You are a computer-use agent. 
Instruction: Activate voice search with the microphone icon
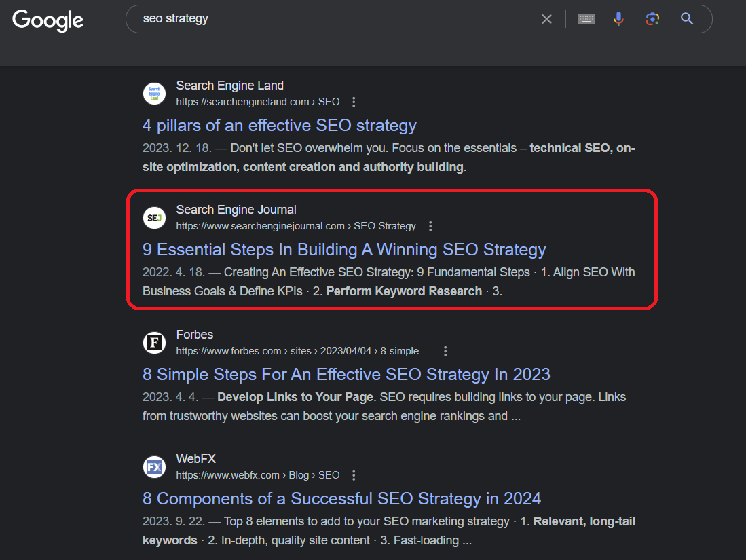point(618,18)
